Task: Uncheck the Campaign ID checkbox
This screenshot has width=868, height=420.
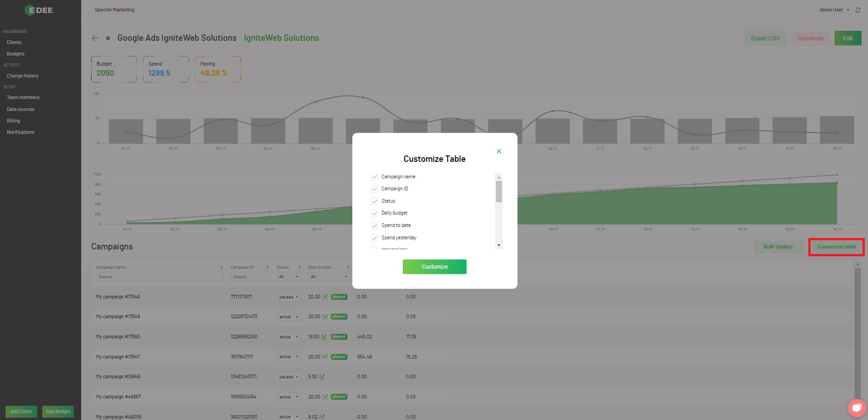Action: click(374, 189)
